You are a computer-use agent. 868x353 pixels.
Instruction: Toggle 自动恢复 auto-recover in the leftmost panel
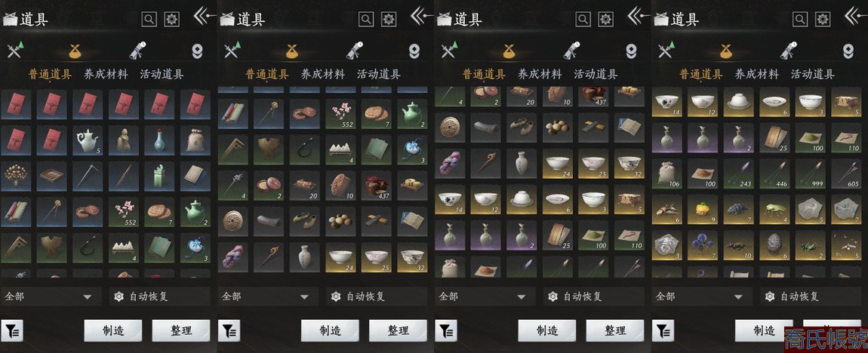[x=142, y=296]
